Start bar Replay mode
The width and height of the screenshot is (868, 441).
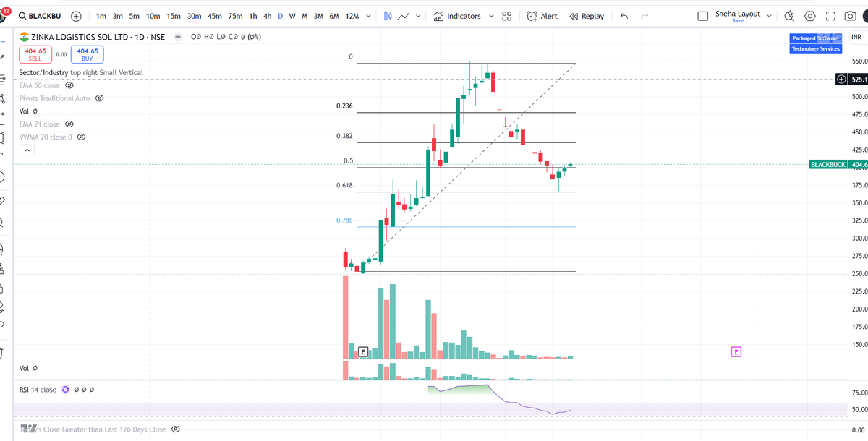coord(587,16)
